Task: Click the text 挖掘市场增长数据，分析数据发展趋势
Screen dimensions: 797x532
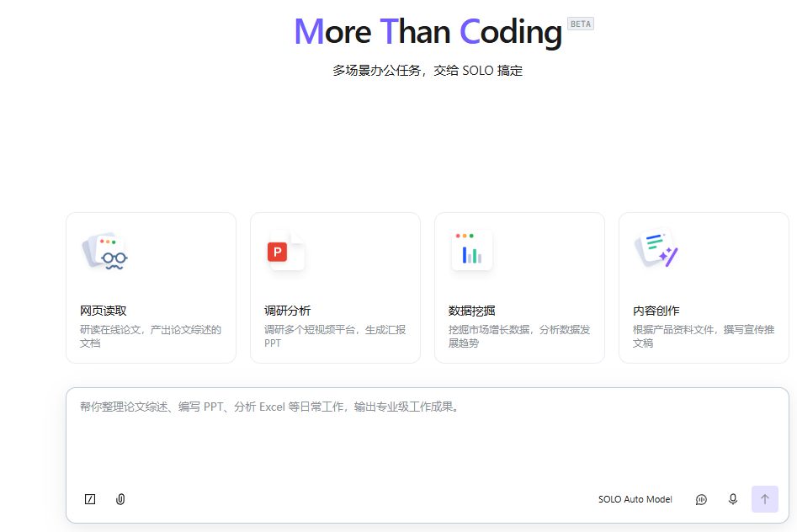Action: [519, 336]
